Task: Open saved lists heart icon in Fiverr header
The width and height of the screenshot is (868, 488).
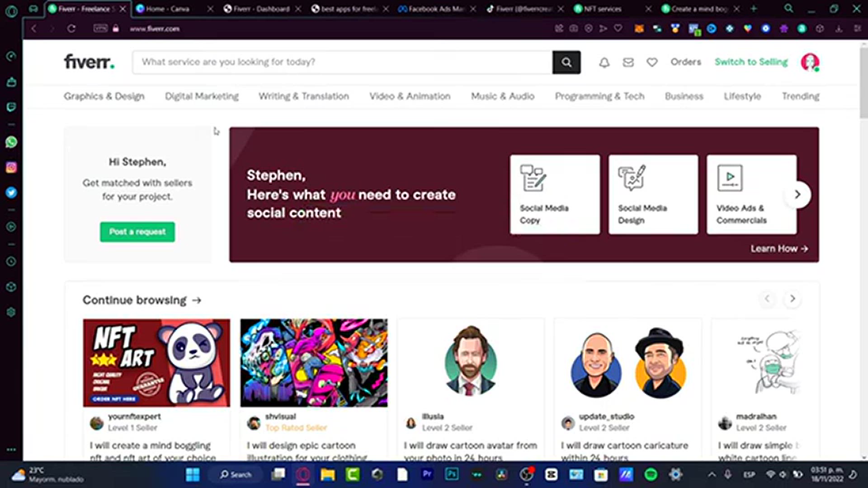Action: coord(651,62)
